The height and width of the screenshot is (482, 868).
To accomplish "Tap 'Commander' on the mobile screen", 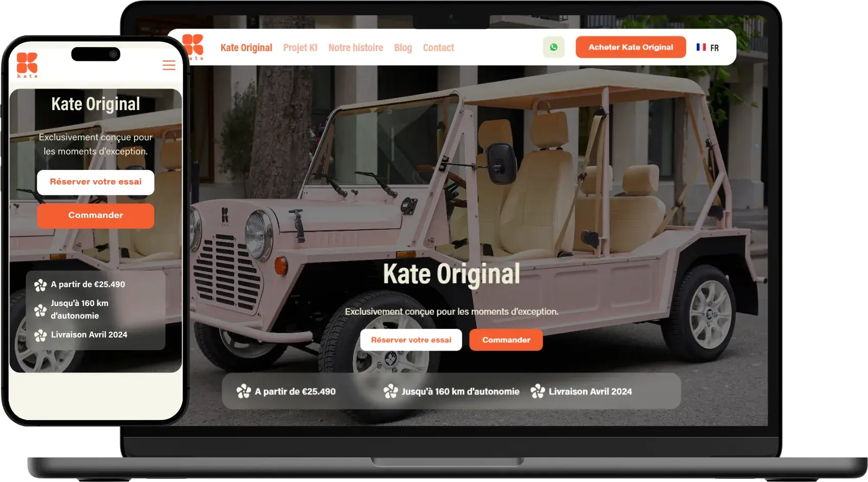I will point(95,215).
